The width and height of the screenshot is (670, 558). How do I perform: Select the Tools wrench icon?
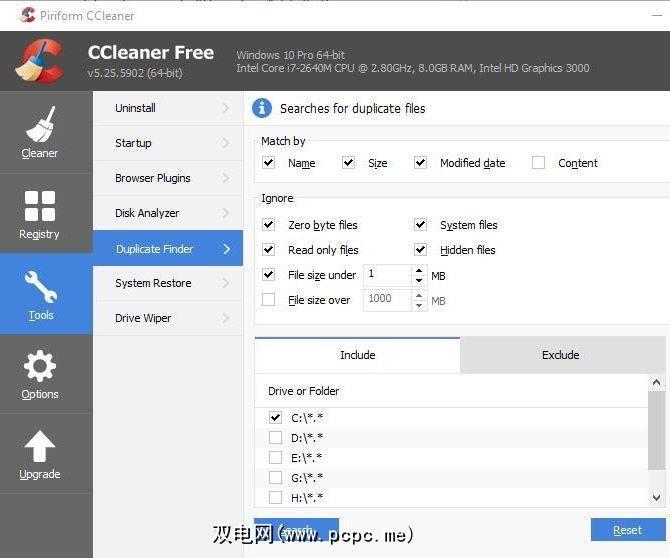pos(41,287)
